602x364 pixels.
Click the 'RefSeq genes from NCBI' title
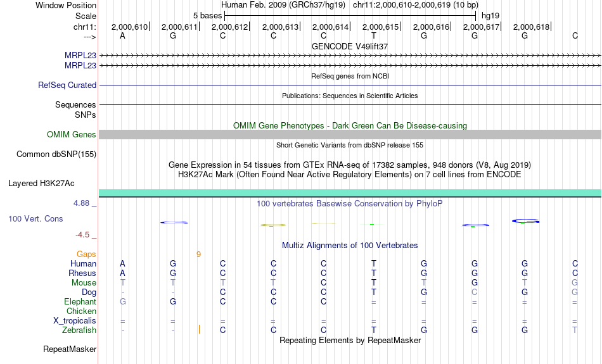coord(350,76)
